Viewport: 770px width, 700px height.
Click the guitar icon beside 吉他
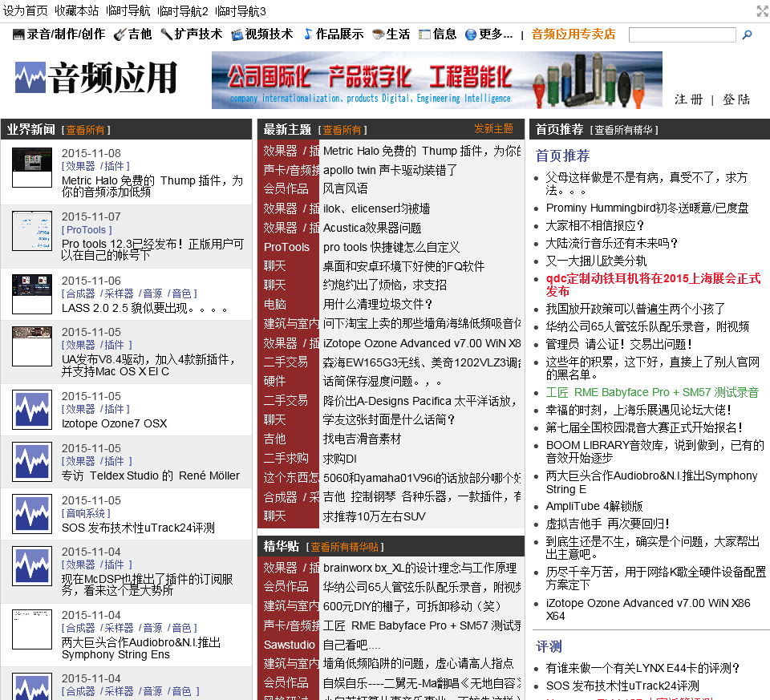point(120,34)
